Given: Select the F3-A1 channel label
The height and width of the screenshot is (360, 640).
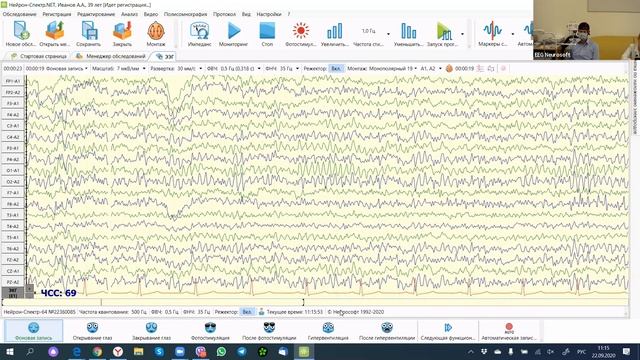Looking at the screenshot, I should tap(13, 104).
